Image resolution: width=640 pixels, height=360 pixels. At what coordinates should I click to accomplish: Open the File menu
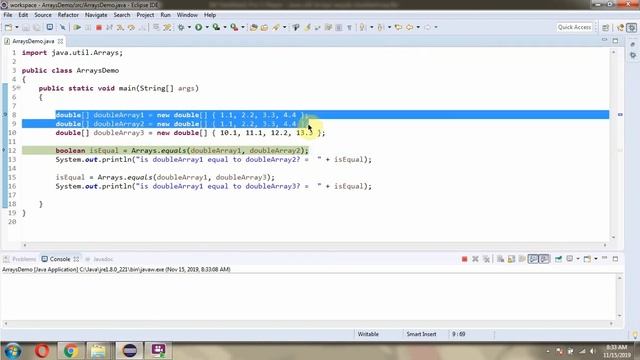click(x=8, y=15)
